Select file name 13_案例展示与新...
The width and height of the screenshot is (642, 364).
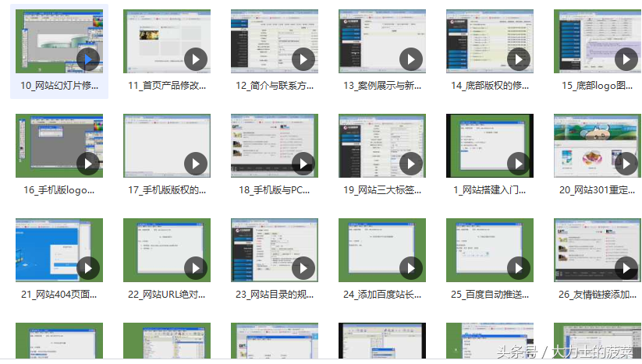click(x=382, y=86)
